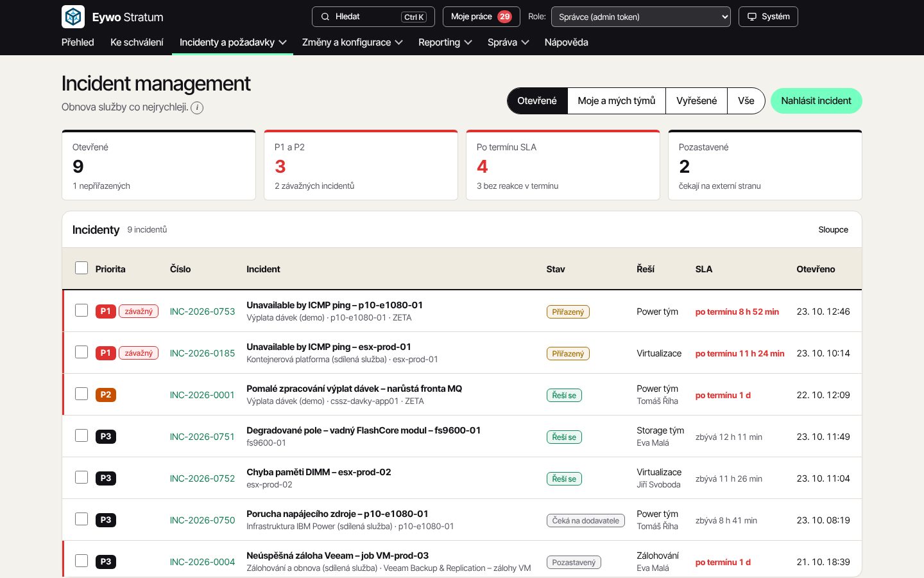924x578 pixels.
Task: Select the Otevřené filter tab
Action: (x=537, y=101)
